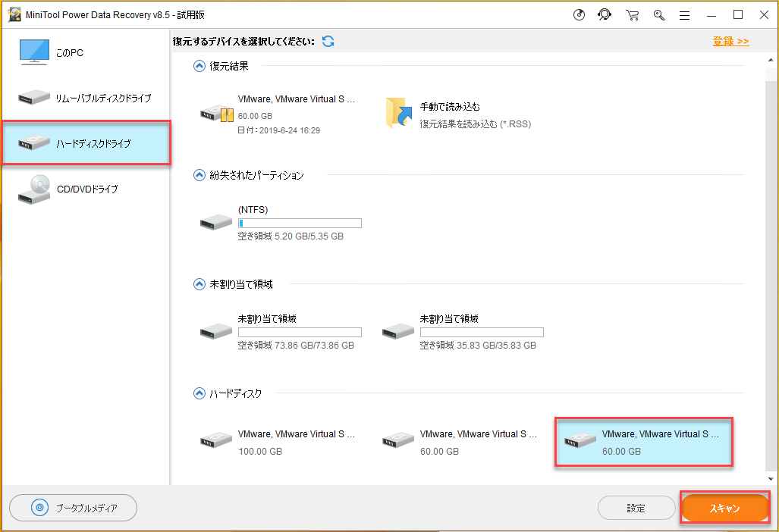
Task: Collapse the 未割り当て領域 section
Action: tap(199, 284)
